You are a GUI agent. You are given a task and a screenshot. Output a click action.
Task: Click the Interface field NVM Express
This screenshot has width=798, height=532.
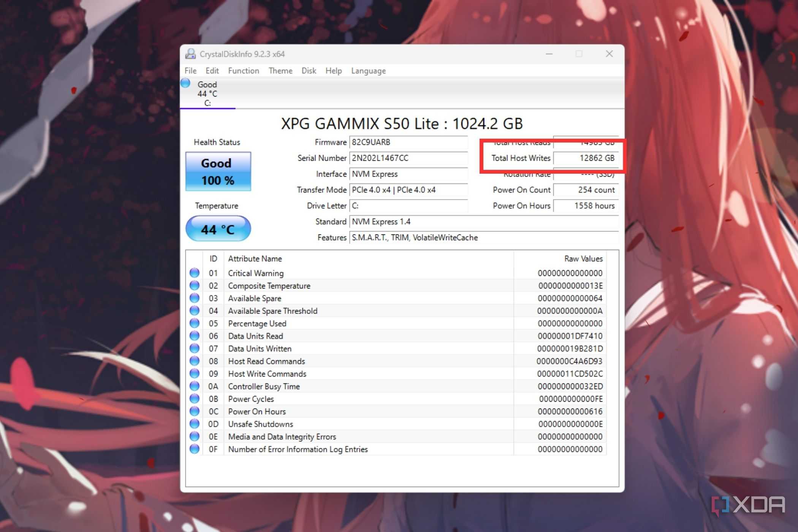408,174
